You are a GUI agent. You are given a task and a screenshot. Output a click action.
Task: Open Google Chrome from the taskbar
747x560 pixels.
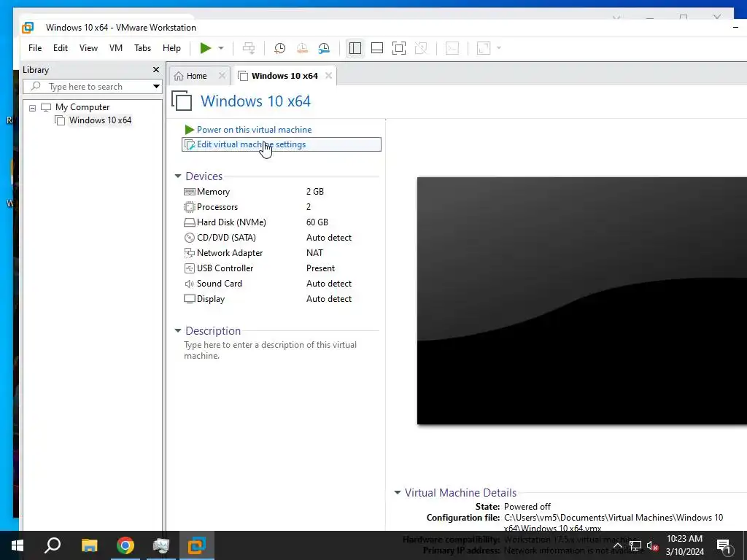click(125, 545)
